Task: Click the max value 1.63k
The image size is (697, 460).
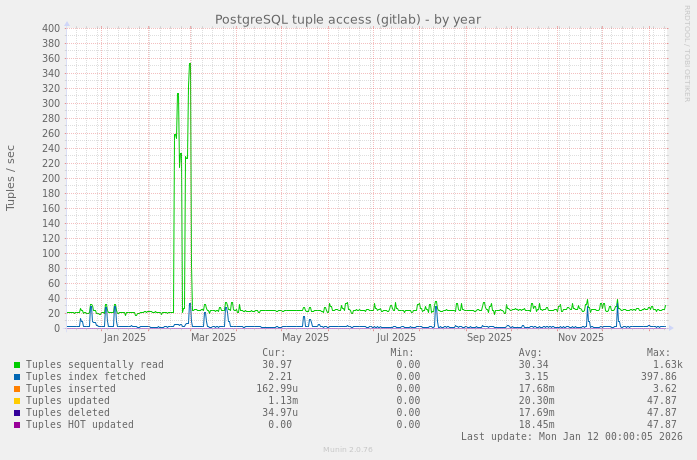Action: pos(668,365)
